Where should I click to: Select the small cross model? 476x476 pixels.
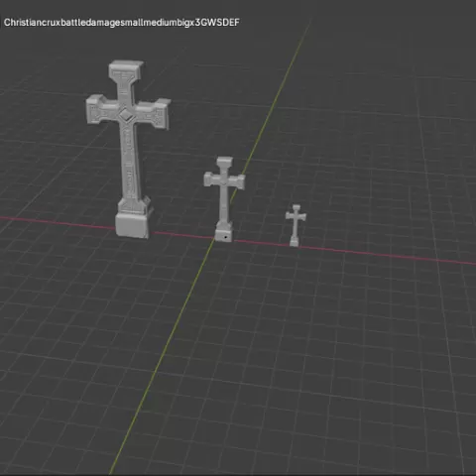point(296,225)
